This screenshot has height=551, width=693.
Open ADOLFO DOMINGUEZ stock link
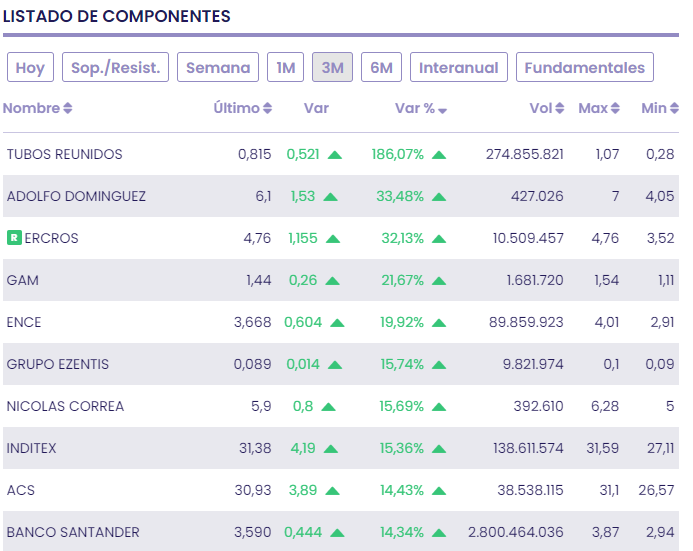[x=76, y=196]
